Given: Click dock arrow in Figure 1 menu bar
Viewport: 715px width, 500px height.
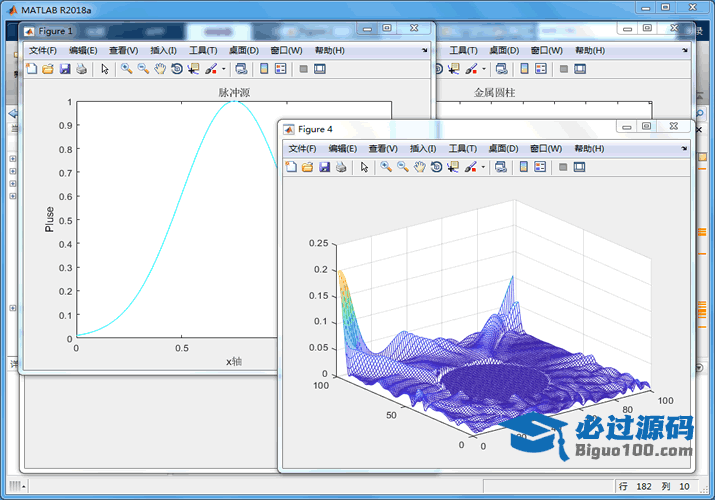Looking at the screenshot, I should click(425, 50).
